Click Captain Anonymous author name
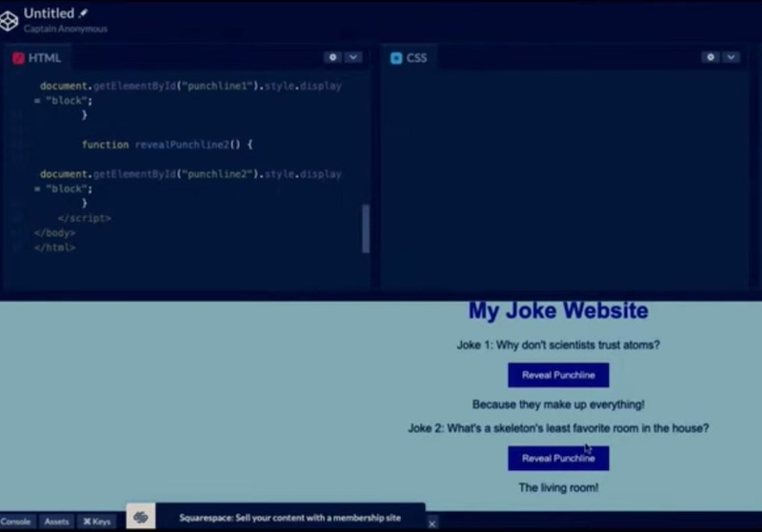 click(x=66, y=29)
